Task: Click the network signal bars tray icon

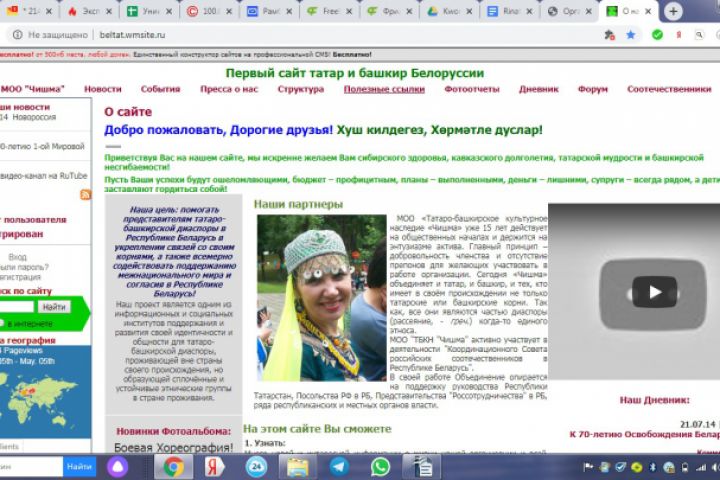Action: [701, 468]
